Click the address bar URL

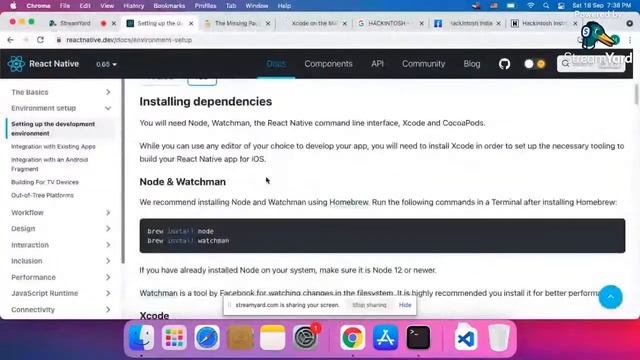point(129,40)
